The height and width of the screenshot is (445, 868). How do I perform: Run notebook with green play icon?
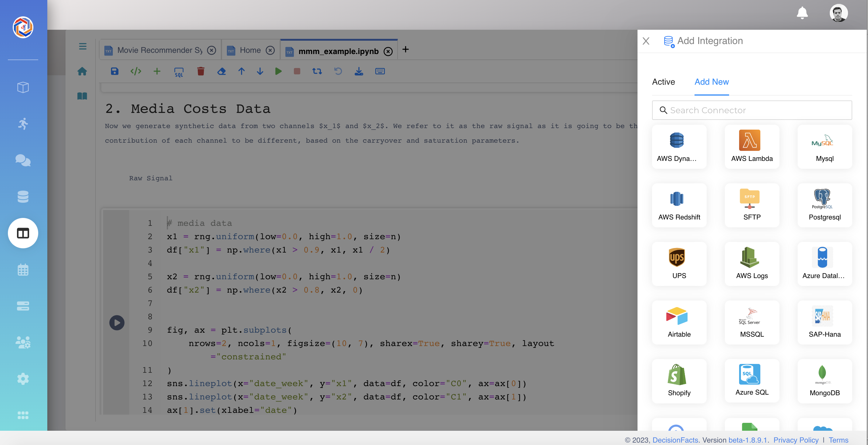tap(278, 71)
